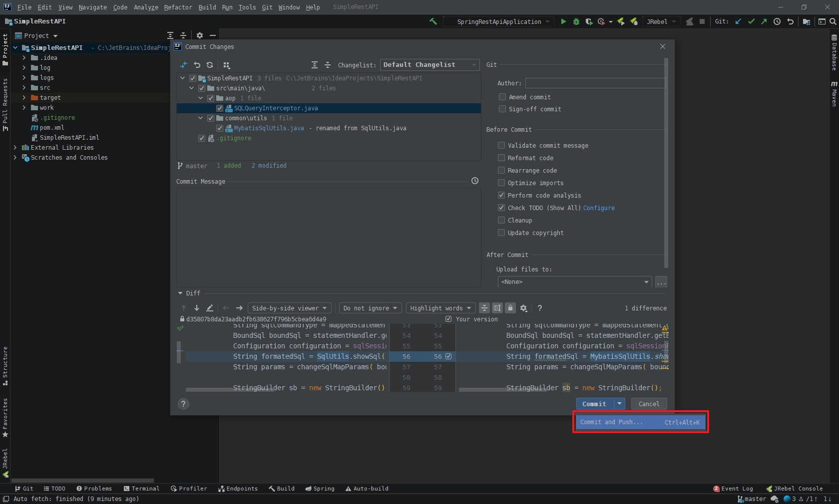Open Side-by-side viewer dropdown

[x=289, y=308]
